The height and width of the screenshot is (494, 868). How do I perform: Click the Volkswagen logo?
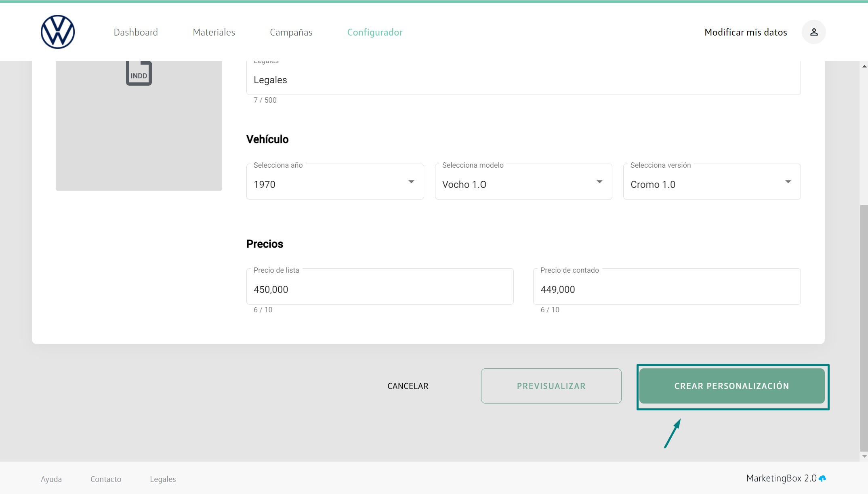58,32
